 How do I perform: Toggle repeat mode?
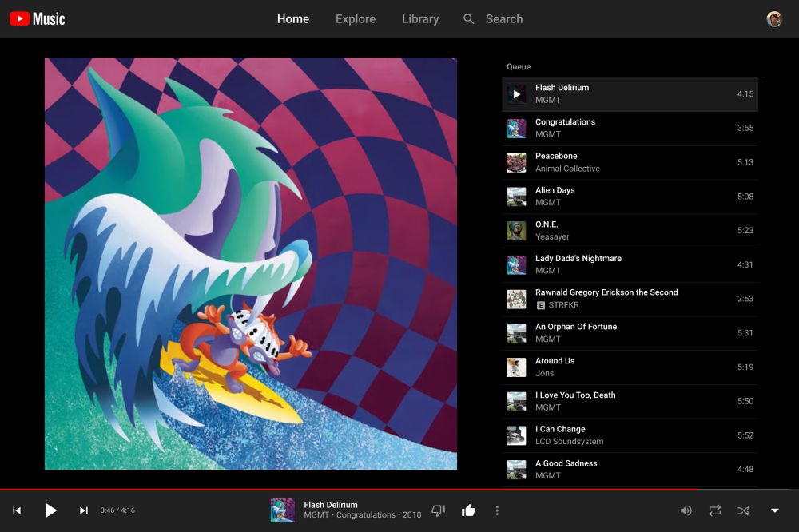714,510
